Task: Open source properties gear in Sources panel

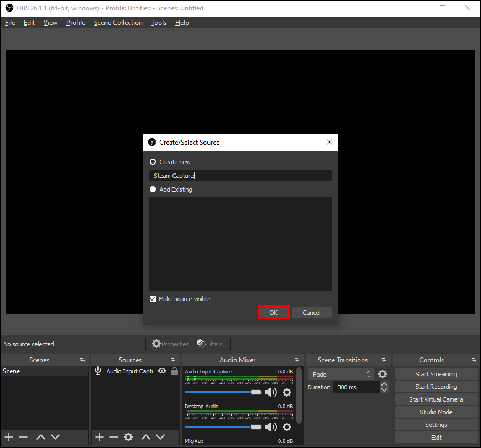Action: 128,437
